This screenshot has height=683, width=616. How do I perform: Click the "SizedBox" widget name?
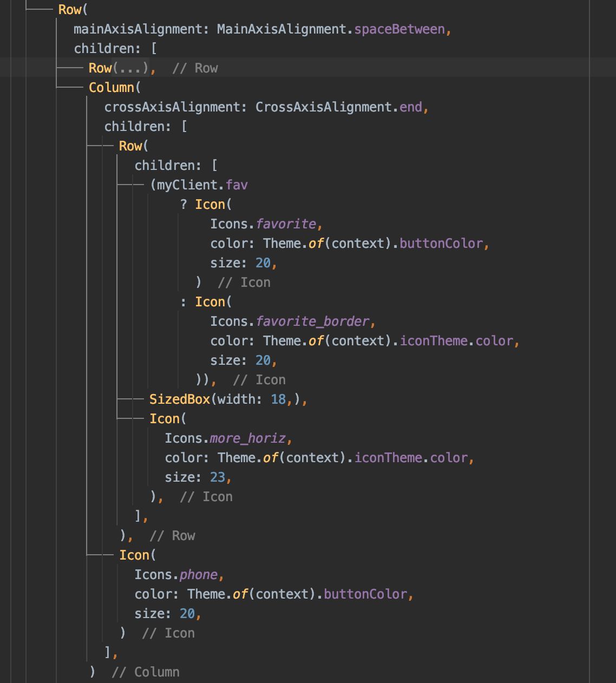pos(180,399)
